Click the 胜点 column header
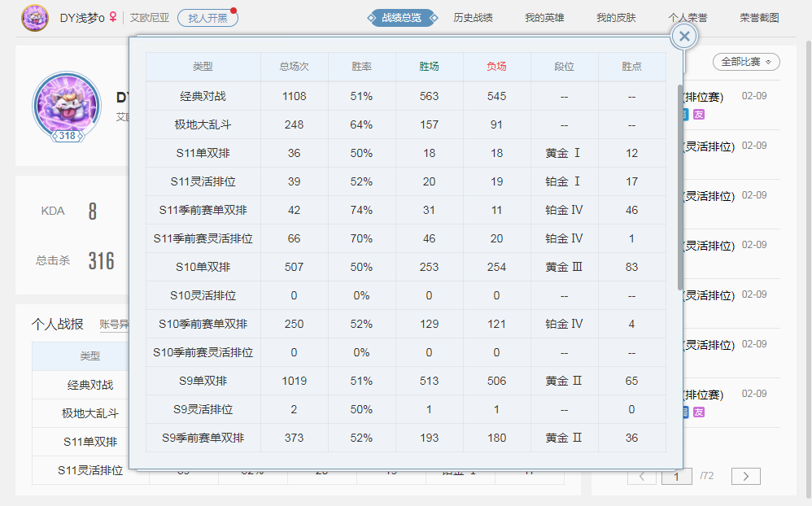Viewport: 812px width, 506px height. [x=632, y=66]
